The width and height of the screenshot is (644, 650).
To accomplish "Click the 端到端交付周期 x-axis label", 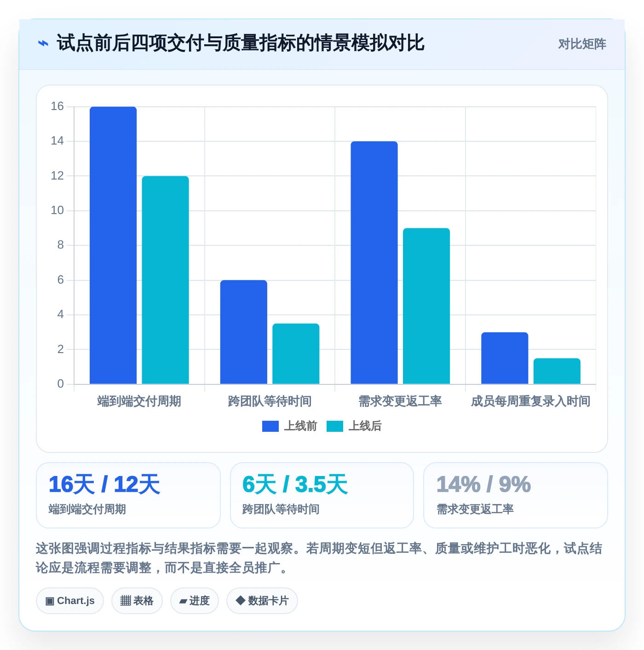I will [139, 401].
